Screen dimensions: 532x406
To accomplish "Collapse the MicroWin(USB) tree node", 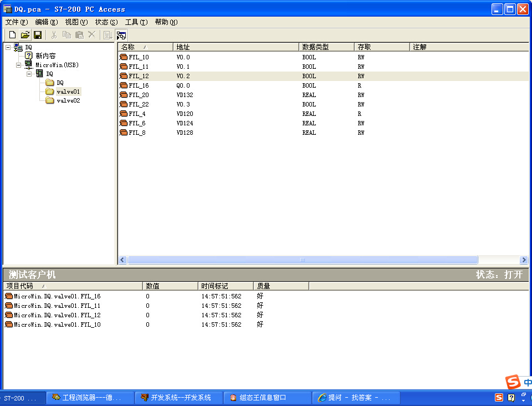I will pyautogui.click(x=19, y=65).
